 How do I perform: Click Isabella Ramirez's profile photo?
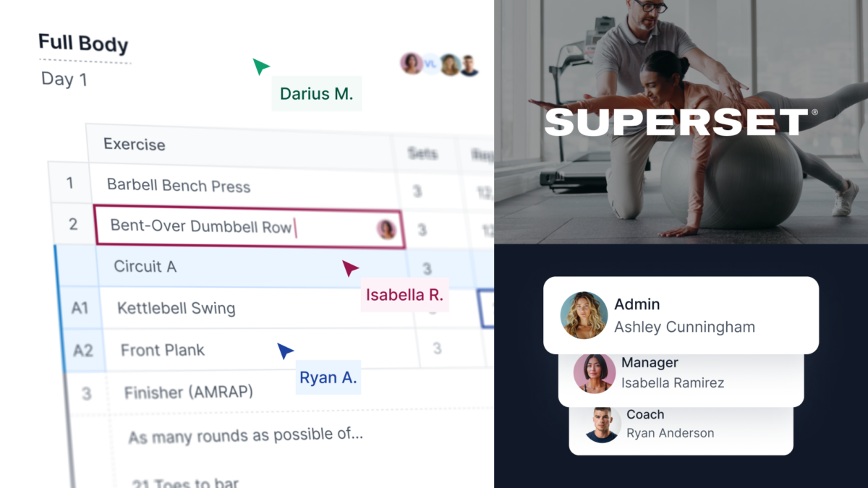tap(595, 373)
